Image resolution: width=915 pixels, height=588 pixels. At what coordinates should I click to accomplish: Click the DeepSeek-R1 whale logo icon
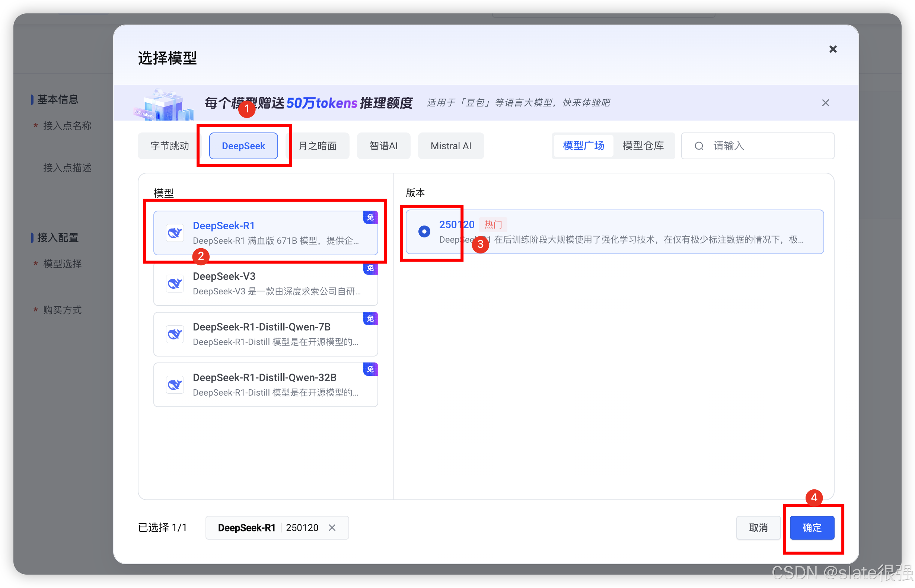pyautogui.click(x=175, y=233)
